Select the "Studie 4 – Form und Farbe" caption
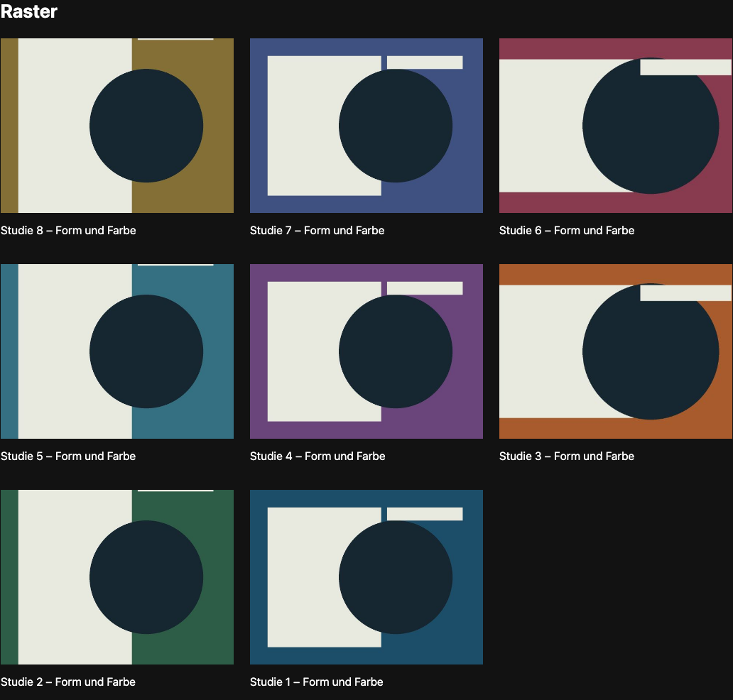 [318, 456]
